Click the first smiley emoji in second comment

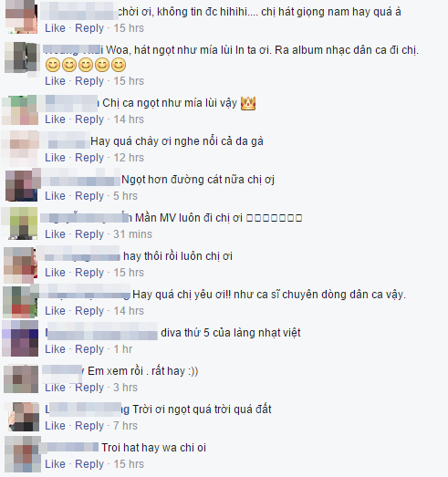[53, 65]
